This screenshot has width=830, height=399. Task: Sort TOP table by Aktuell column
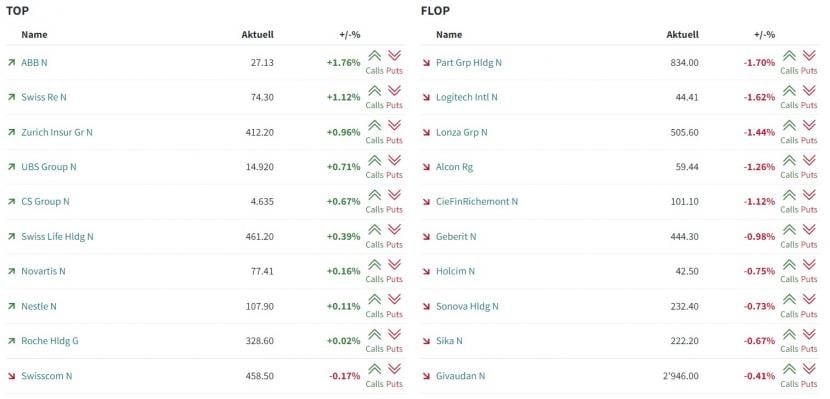coord(257,34)
